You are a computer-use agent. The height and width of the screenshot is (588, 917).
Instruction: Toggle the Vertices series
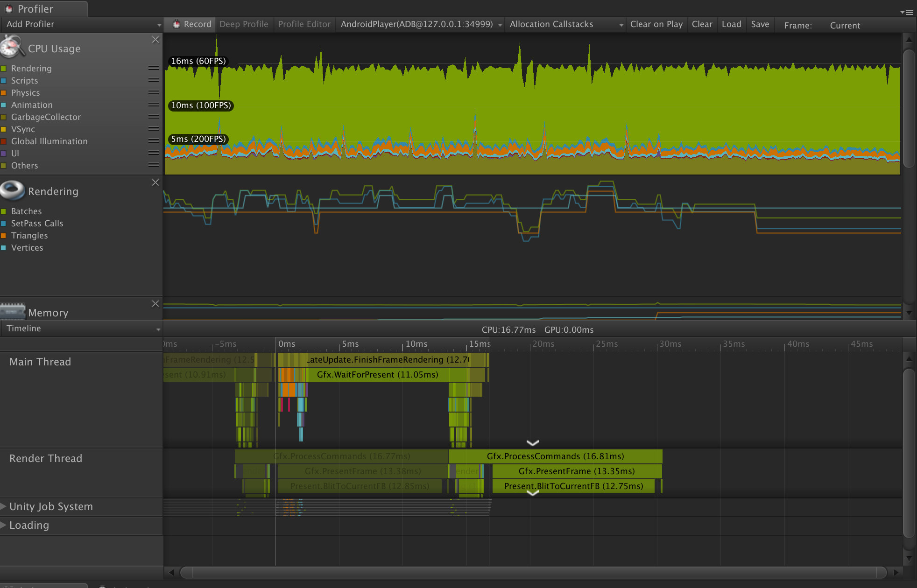[x=3, y=248]
